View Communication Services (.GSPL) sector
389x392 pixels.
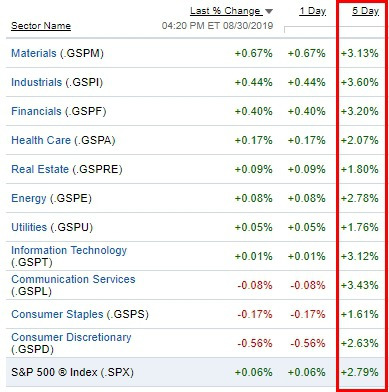tap(73, 285)
